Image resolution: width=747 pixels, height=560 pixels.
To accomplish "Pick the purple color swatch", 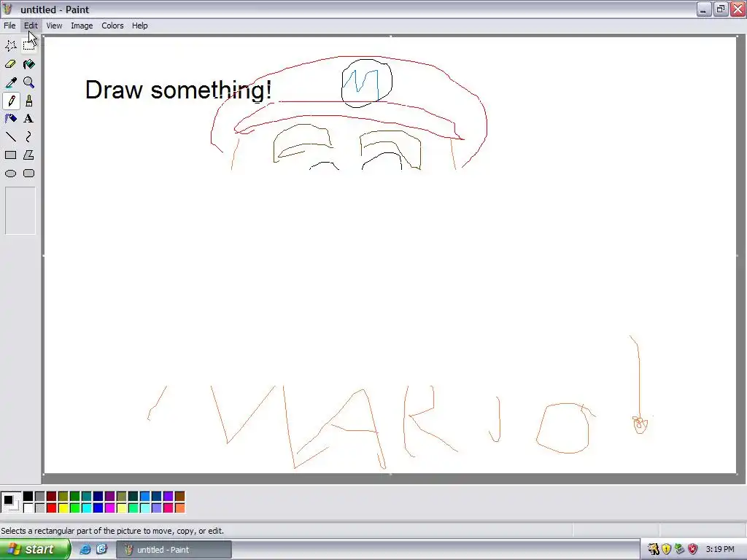I will pyautogui.click(x=110, y=497).
